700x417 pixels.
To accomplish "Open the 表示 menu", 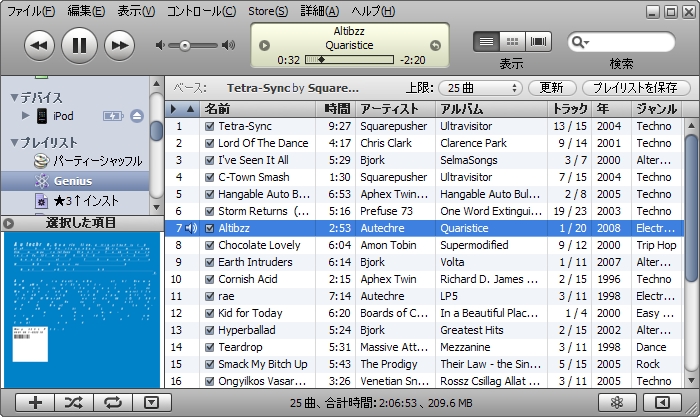I will 136,11.
